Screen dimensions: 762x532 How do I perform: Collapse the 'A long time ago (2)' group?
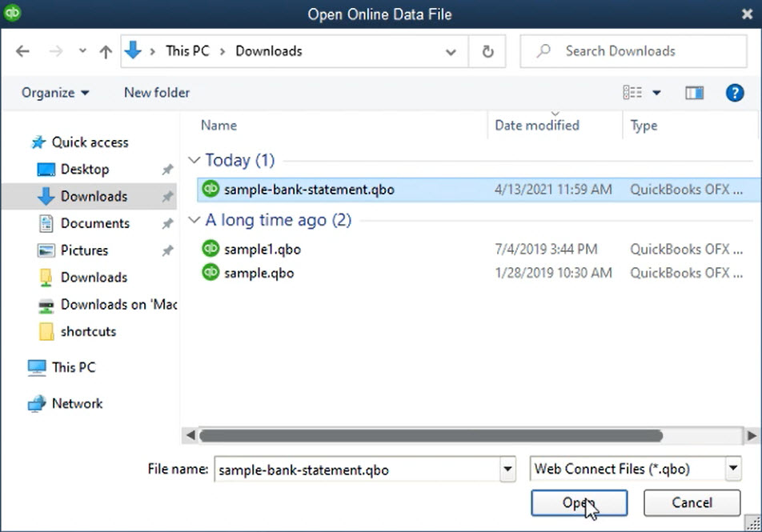(x=194, y=220)
